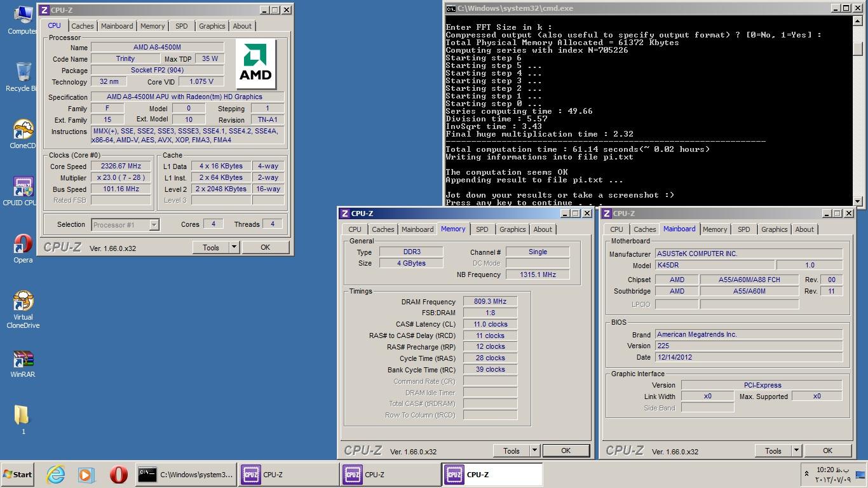Show hidden tray icons arrow
The height and width of the screenshot is (488, 868).
tap(807, 474)
